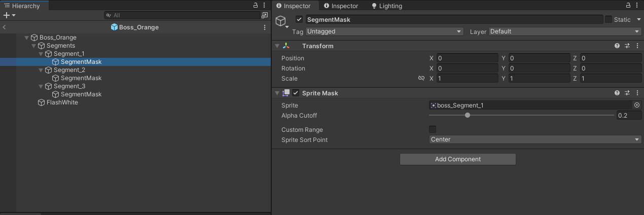Open the Sprite Mask help reference icon

tap(617, 93)
